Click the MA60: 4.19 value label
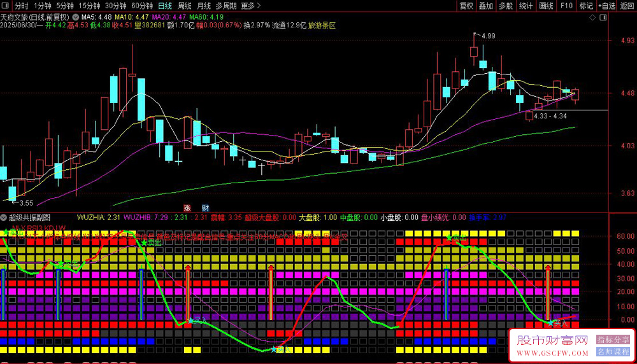This screenshot has width=637, height=364. tap(206, 17)
